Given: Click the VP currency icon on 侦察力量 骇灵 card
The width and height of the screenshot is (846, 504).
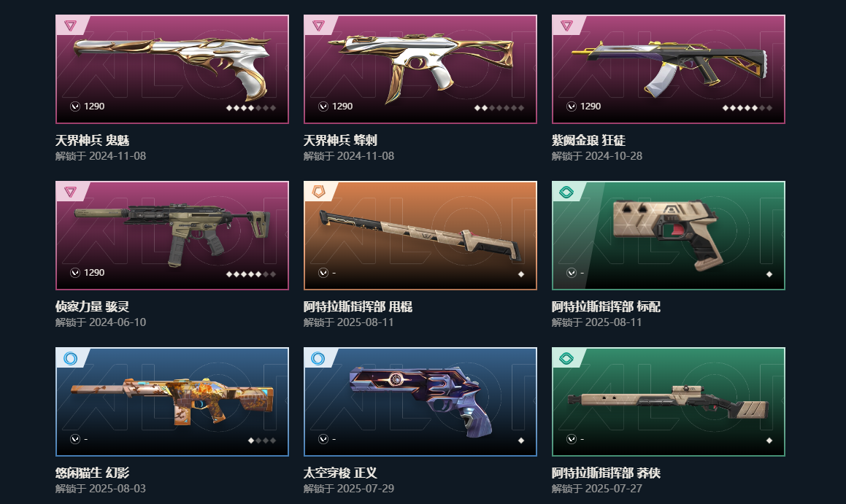Looking at the screenshot, I should pos(75,273).
